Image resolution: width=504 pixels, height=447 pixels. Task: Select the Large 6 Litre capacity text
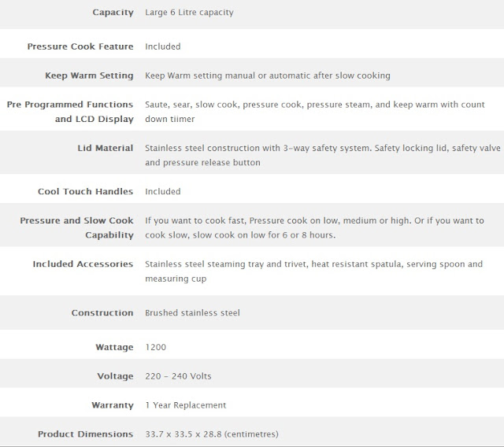point(189,13)
